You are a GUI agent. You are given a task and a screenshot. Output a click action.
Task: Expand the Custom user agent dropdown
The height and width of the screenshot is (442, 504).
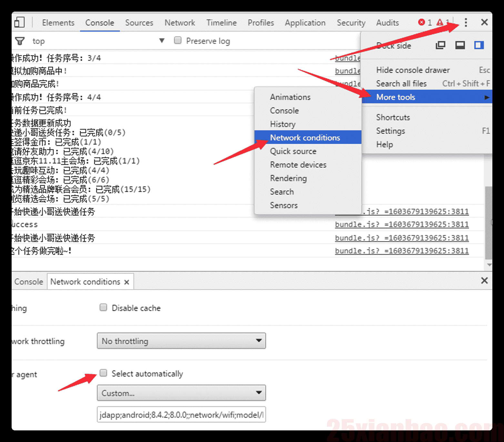181,393
